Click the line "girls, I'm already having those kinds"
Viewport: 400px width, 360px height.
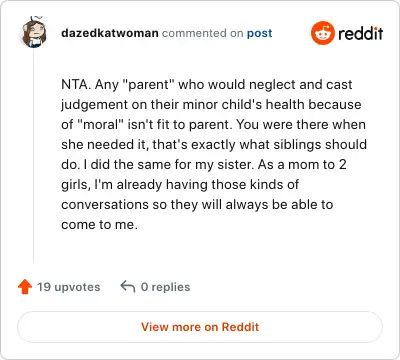(x=180, y=185)
